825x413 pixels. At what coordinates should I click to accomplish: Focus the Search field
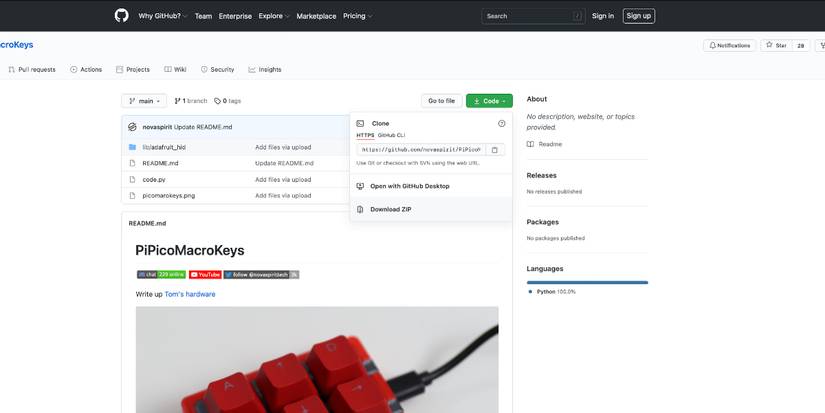pos(533,16)
